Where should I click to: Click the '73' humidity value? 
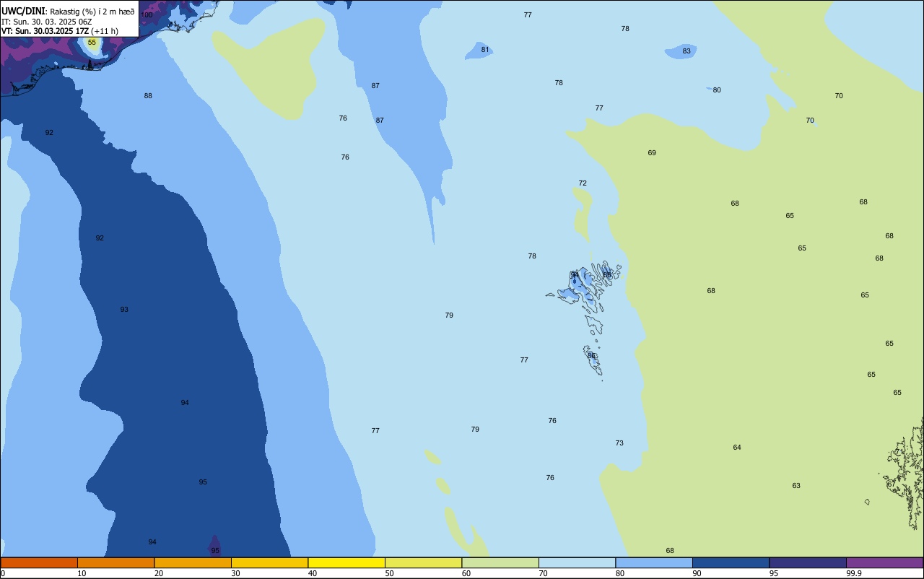pyautogui.click(x=619, y=443)
